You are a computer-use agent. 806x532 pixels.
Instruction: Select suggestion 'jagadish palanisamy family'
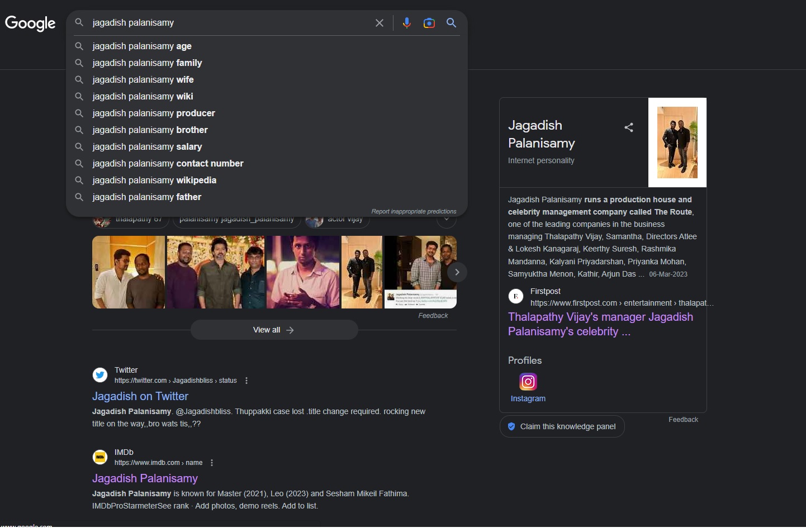click(x=267, y=63)
